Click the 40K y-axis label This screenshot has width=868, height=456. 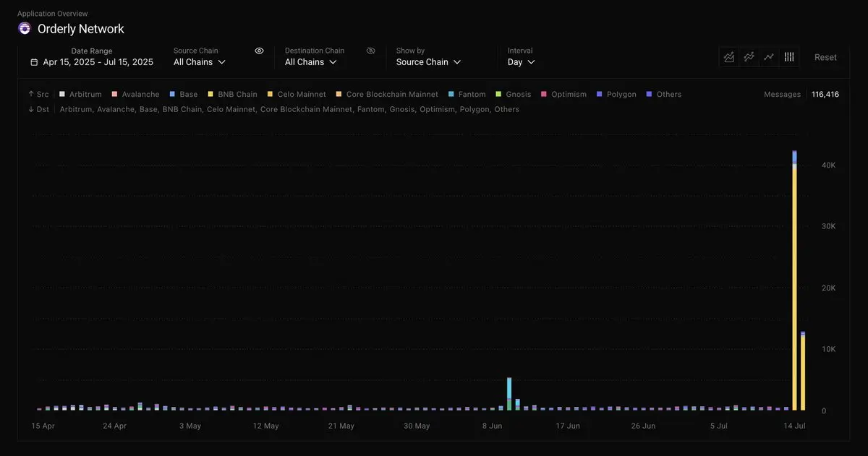pos(828,165)
